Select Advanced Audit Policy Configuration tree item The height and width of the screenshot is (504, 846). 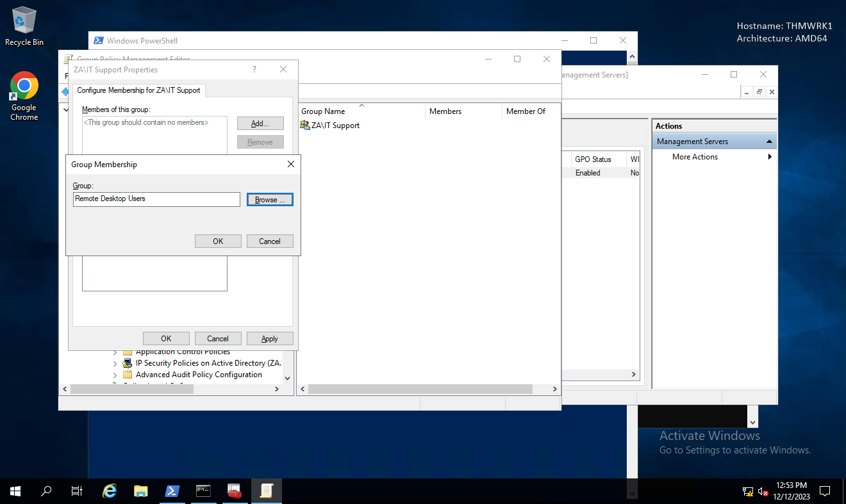pyautogui.click(x=199, y=375)
